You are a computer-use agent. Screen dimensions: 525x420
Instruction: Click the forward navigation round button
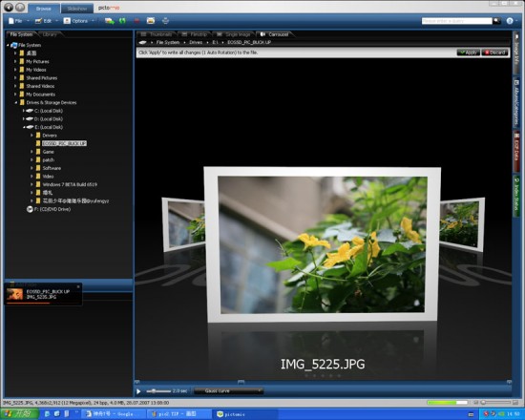(20, 7)
